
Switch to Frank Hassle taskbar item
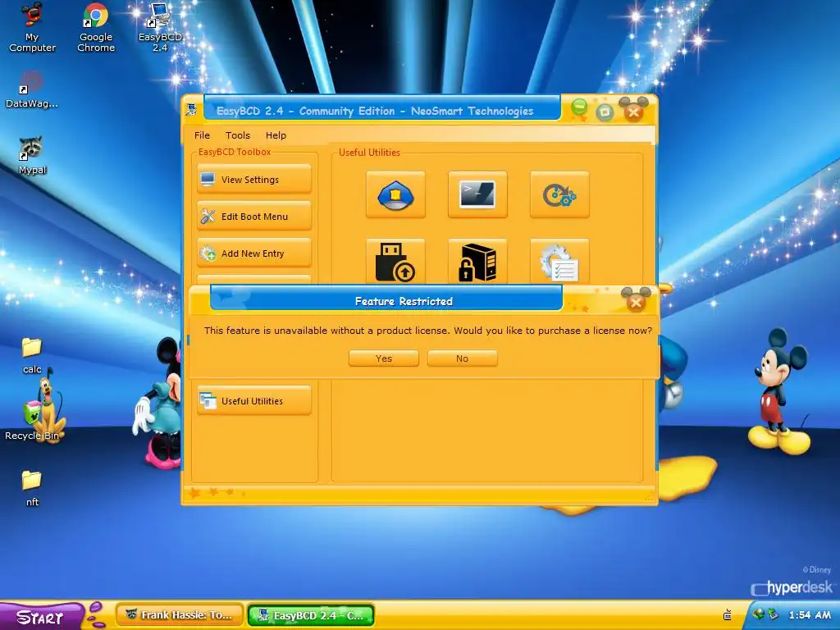point(180,615)
